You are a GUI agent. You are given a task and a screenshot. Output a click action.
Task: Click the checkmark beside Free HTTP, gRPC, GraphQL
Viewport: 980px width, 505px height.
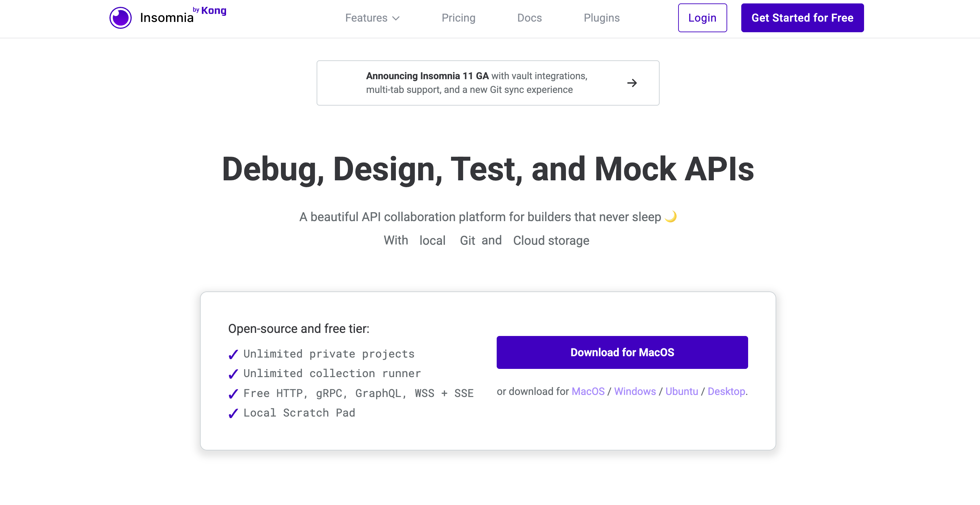click(233, 394)
